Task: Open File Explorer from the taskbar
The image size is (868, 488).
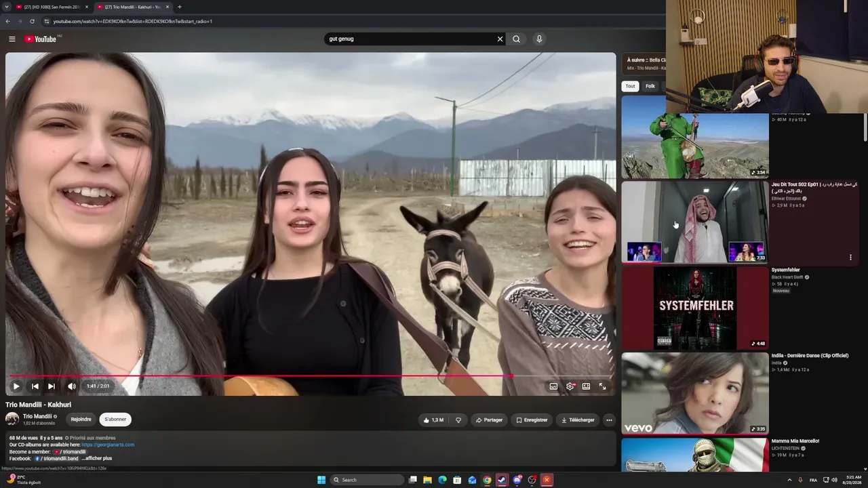Action: (427, 480)
